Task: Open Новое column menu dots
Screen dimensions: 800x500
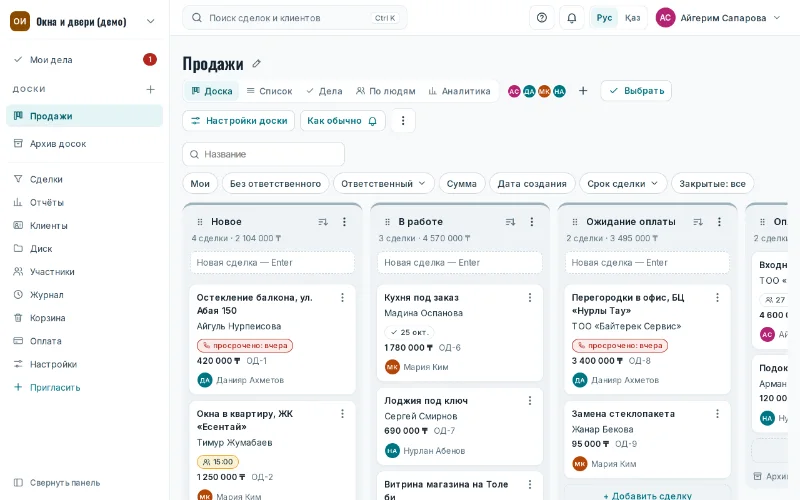Action: (x=344, y=222)
